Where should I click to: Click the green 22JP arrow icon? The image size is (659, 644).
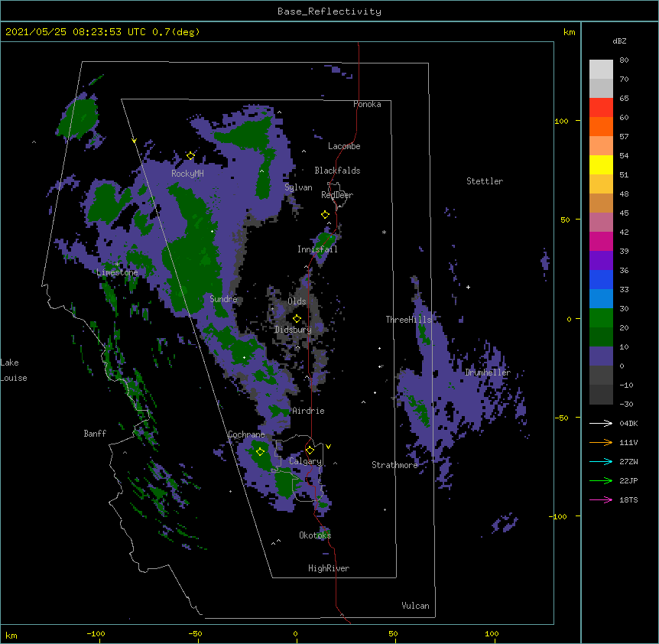(x=601, y=480)
